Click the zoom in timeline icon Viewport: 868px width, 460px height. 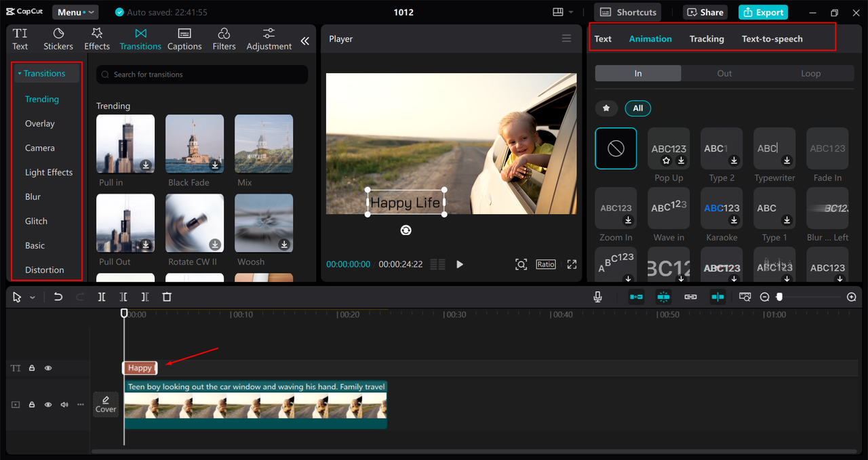click(852, 297)
